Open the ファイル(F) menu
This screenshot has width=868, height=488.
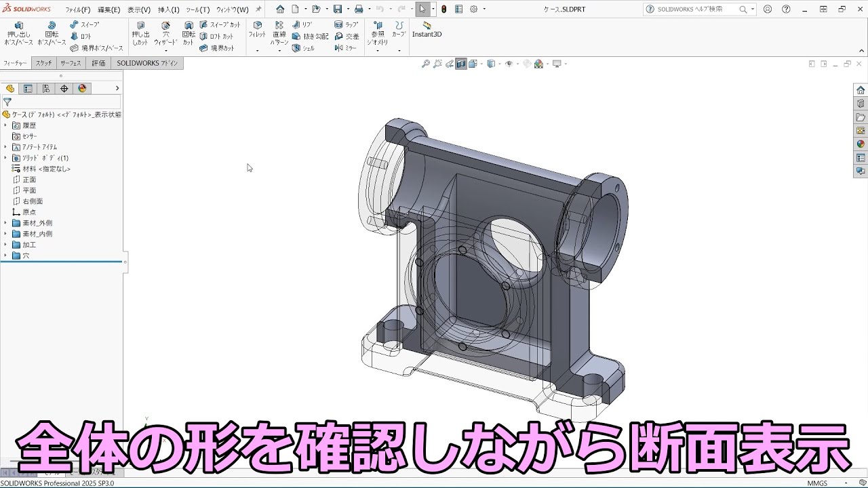click(x=78, y=9)
